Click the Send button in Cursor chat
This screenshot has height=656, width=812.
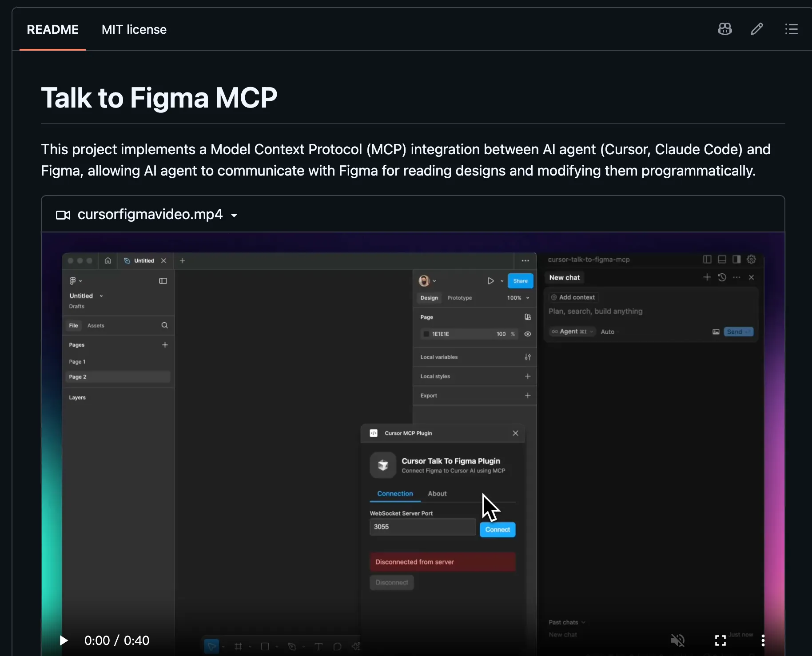pos(739,332)
